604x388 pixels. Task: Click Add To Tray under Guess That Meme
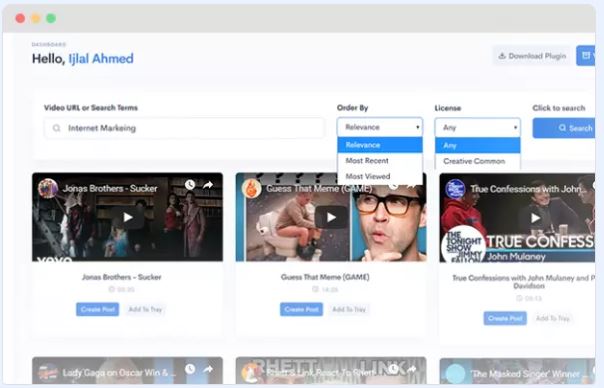coord(349,309)
